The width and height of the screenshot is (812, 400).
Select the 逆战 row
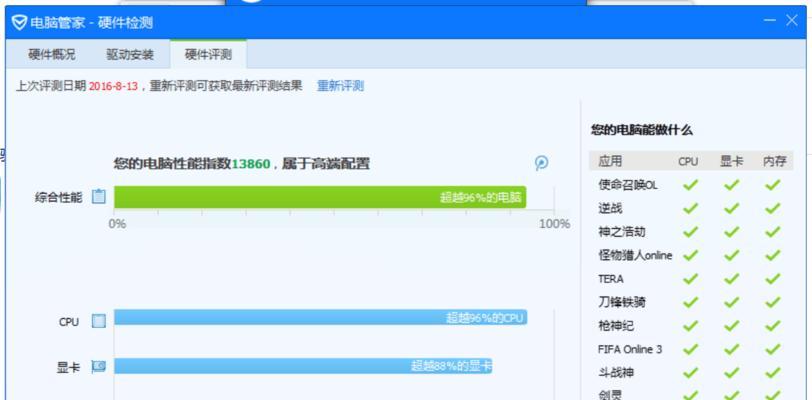tap(691, 208)
